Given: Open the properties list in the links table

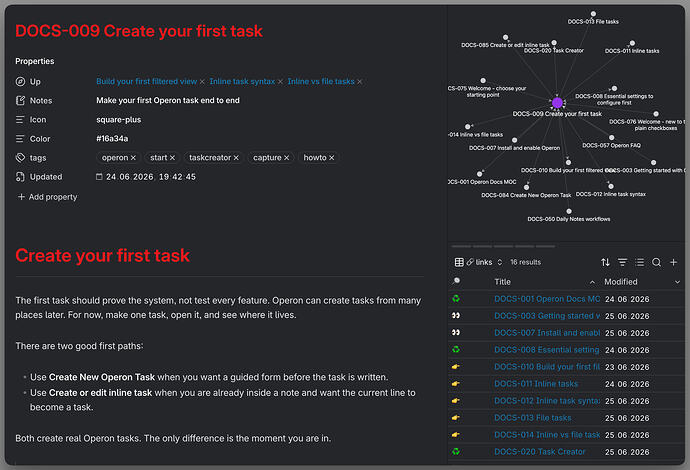Looking at the screenshot, I should [639, 262].
